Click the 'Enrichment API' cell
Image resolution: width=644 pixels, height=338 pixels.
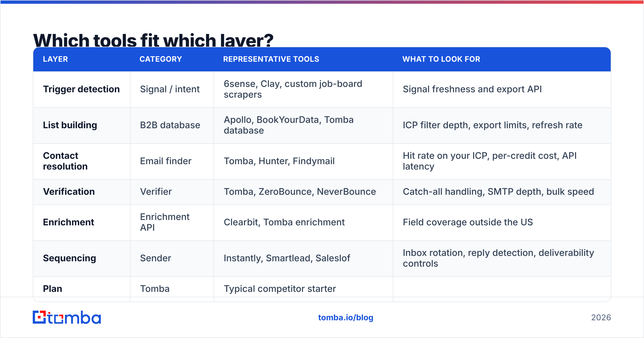pyautogui.click(x=172, y=222)
